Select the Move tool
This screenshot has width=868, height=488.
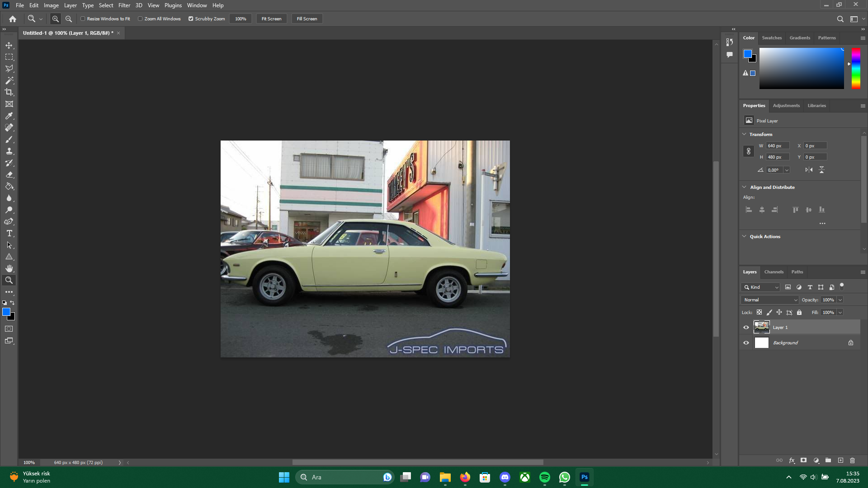pos(9,45)
